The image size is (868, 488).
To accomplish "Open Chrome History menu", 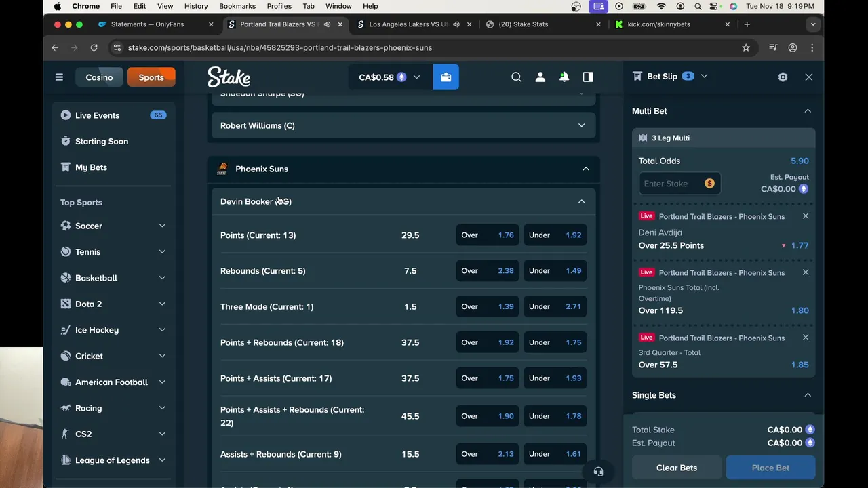I will click(x=196, y=6).
